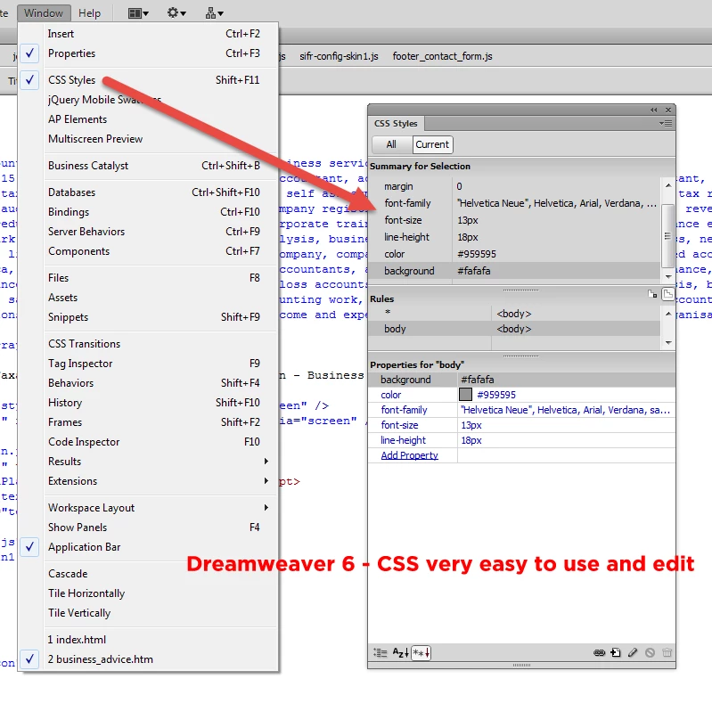Click the Show category view icon
This screenshot has height=728, width=712.
click(x=380, y=653)
